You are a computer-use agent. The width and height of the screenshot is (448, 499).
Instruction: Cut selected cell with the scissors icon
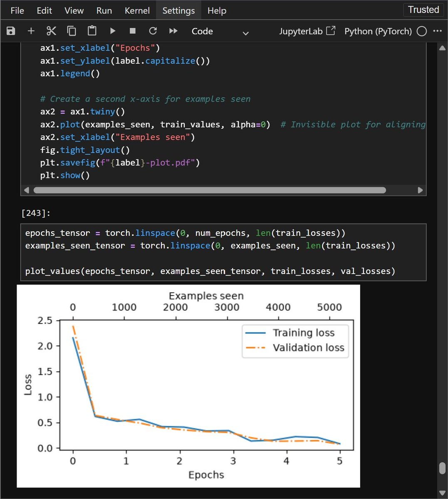pos(51,31)
